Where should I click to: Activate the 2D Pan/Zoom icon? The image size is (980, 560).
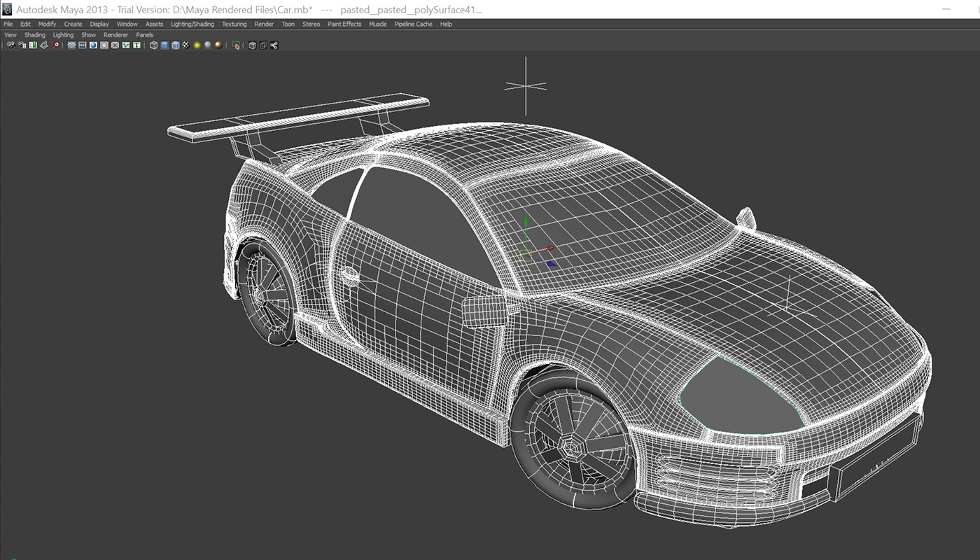(55, 45)
